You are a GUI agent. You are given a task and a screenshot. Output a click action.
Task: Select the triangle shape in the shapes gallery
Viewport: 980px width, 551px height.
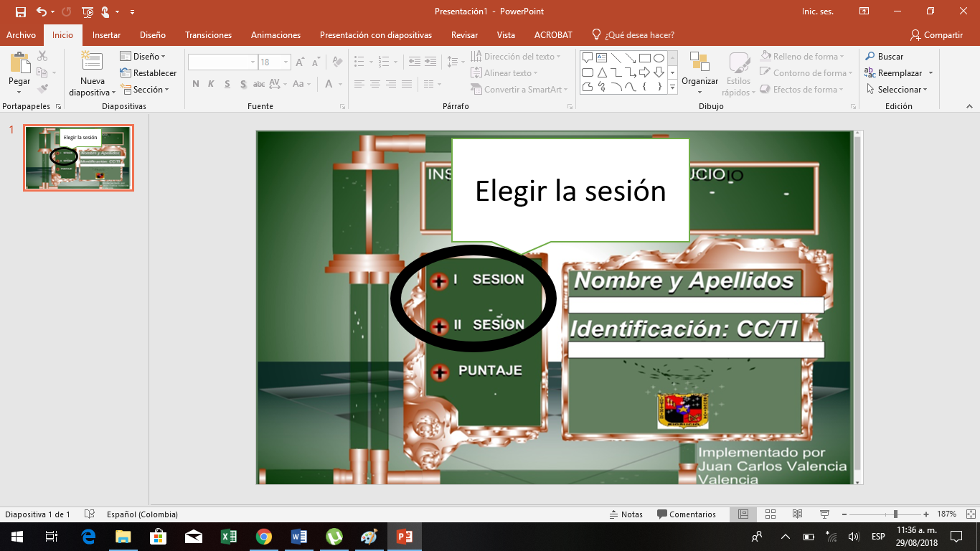click(603, 72)
